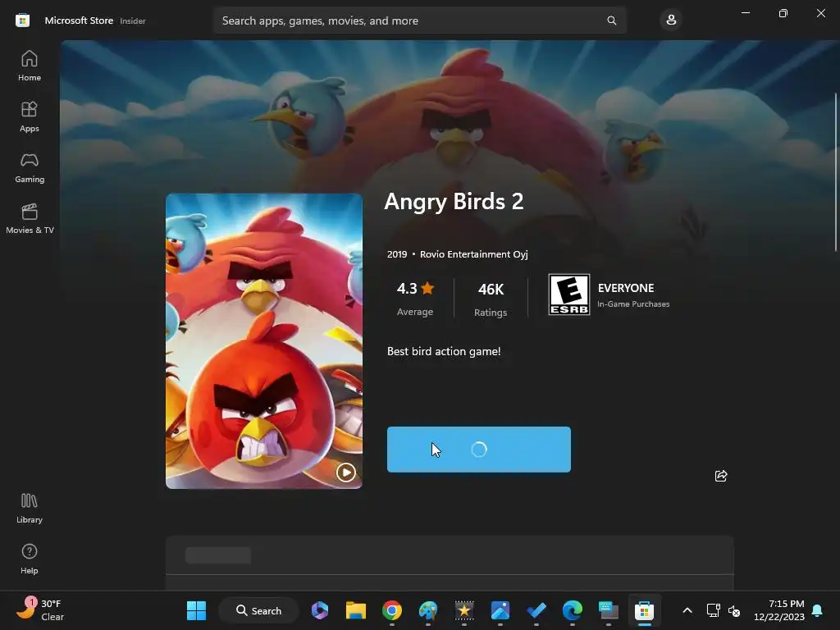Click the muted volume tray icon
The image size is (840, 630).
point(734,610)
